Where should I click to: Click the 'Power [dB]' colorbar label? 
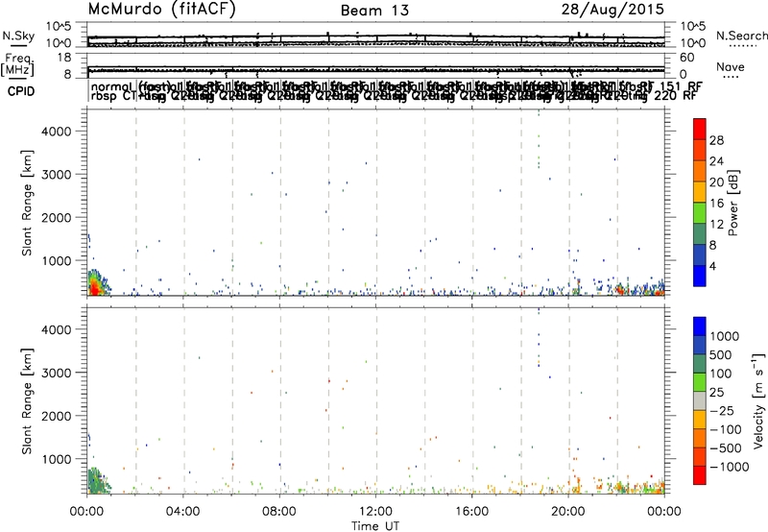733,203
